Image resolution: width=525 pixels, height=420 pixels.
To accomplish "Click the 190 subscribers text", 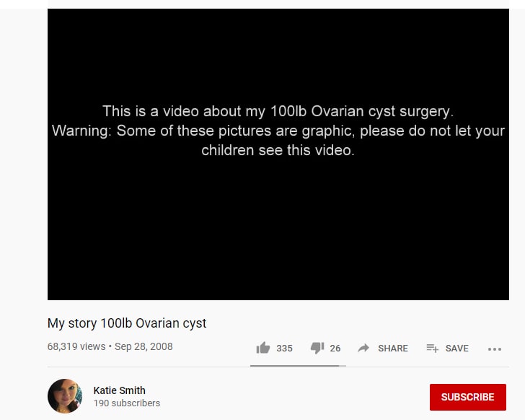I will (x=127, y=403).
